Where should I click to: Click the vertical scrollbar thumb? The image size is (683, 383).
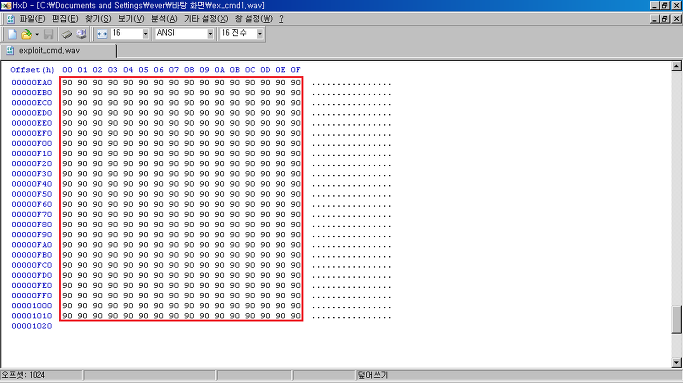click(676, 319)
